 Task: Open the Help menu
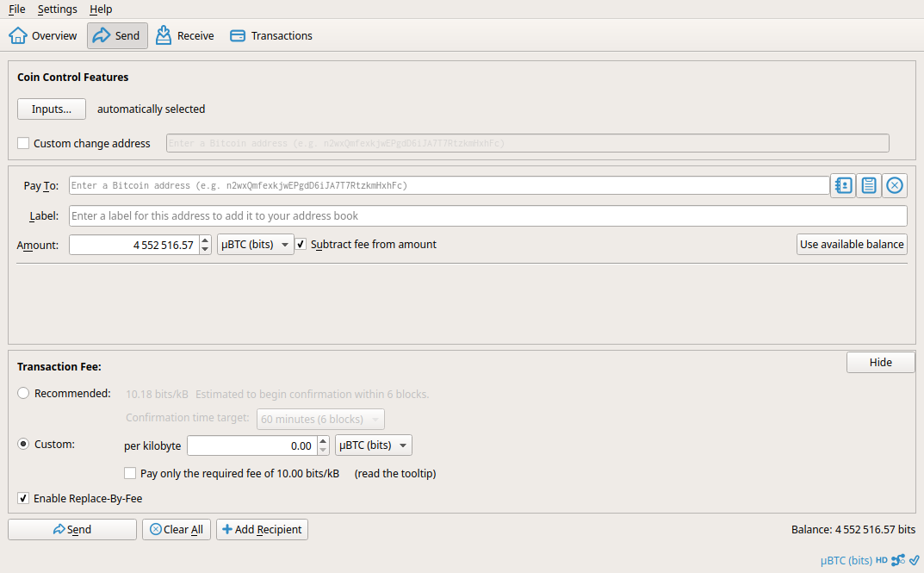[x=101, y=9]
